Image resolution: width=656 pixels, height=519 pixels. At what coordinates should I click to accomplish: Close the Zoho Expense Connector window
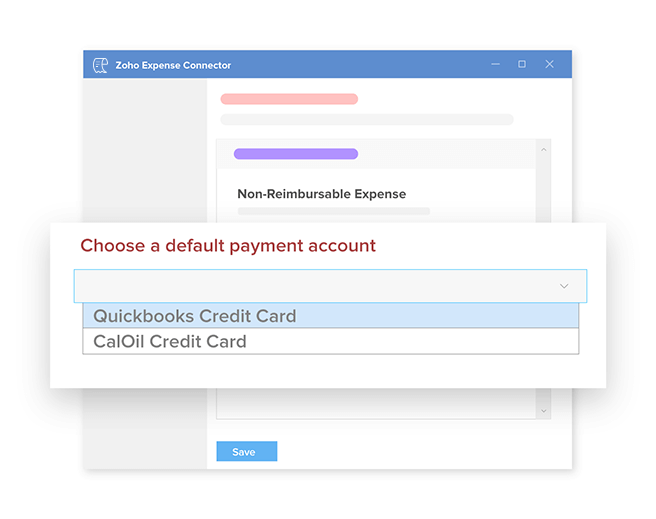click(549, 65)
